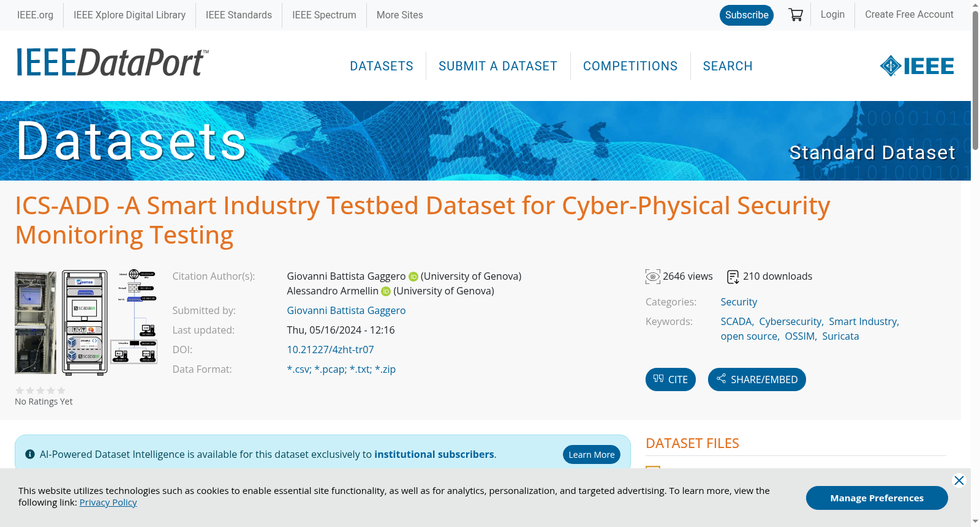Open Giovanni Battista Gaggero's ORCID icon
This screenshot has width=980, height=527.
point(413,277)
